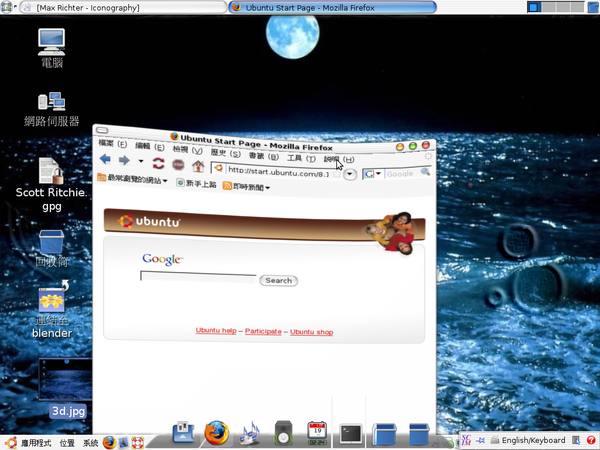Expand the 最常瀏覽的網站 bookmarks folder
Image resolution: width=600 pixels, height=450 pixels.
[132, 179]
